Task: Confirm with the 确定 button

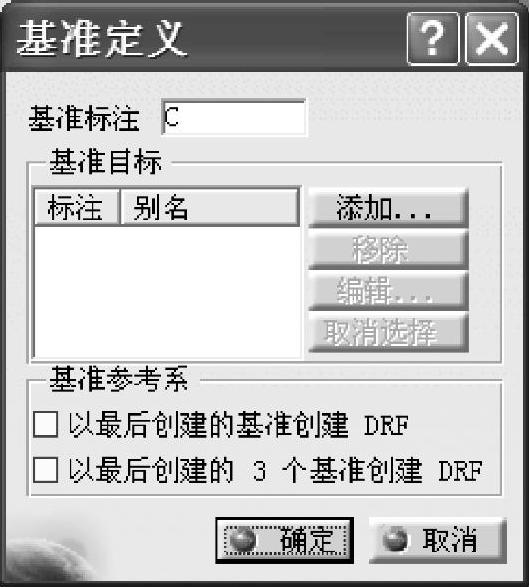Action: click(x=285, y=540)
